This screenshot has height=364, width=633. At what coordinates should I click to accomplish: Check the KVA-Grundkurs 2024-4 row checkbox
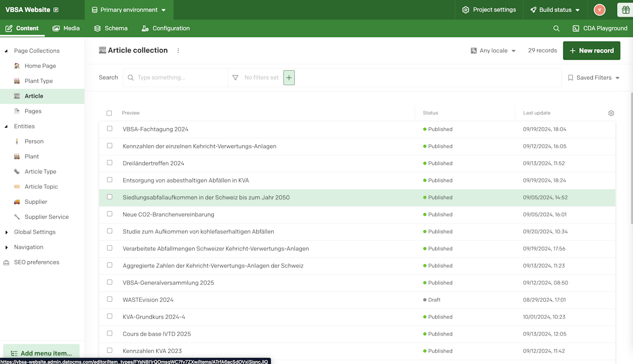click(110, 317)
